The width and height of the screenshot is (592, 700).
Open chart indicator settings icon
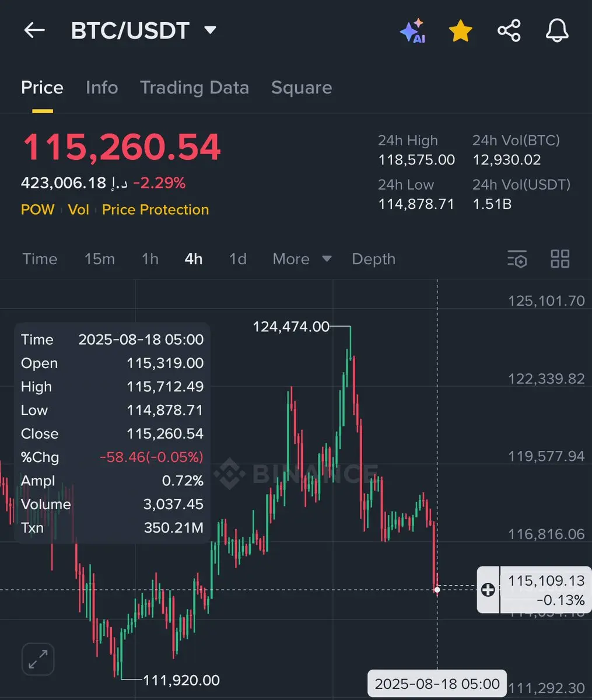click(517, 259)
